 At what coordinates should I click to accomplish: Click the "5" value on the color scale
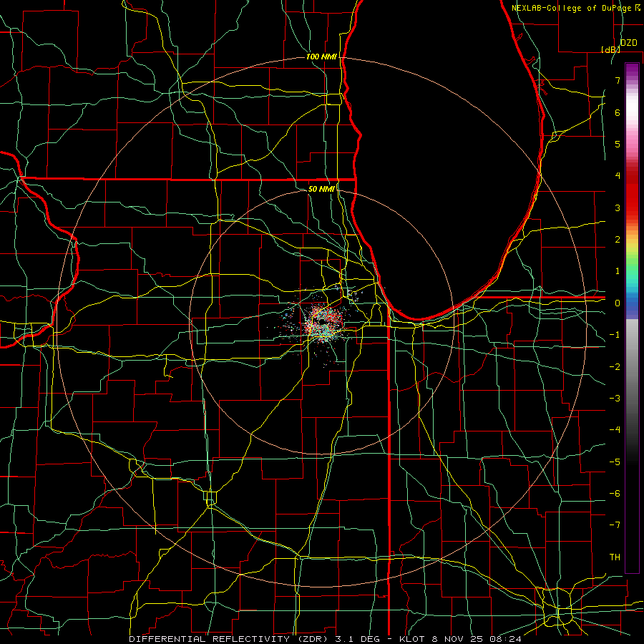[618, 144]
